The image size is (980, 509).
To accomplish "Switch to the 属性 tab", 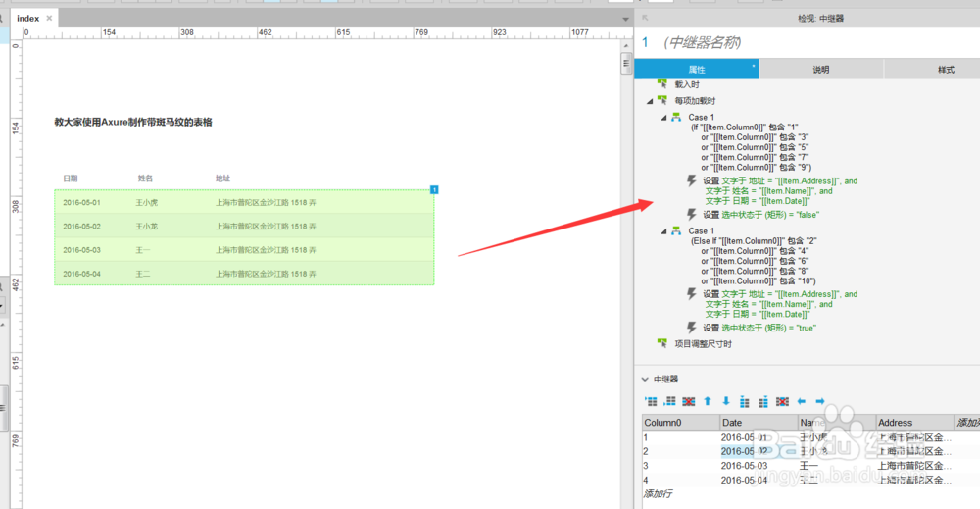I will 696,70.
